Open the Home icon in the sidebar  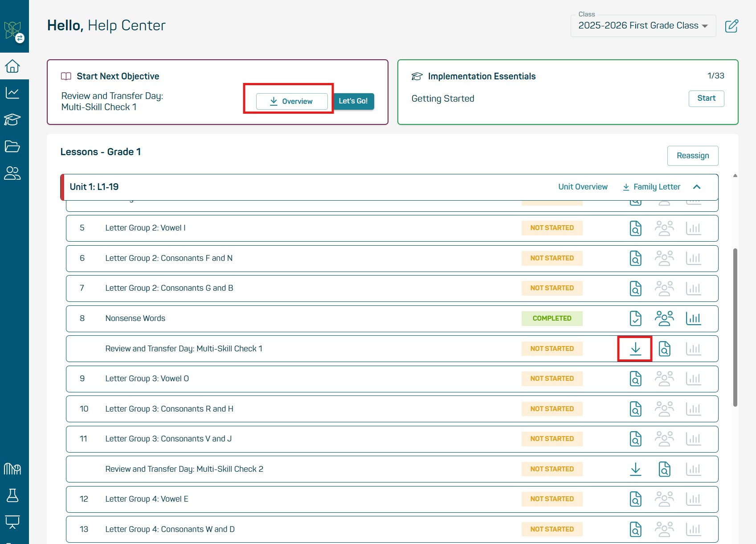12,66
